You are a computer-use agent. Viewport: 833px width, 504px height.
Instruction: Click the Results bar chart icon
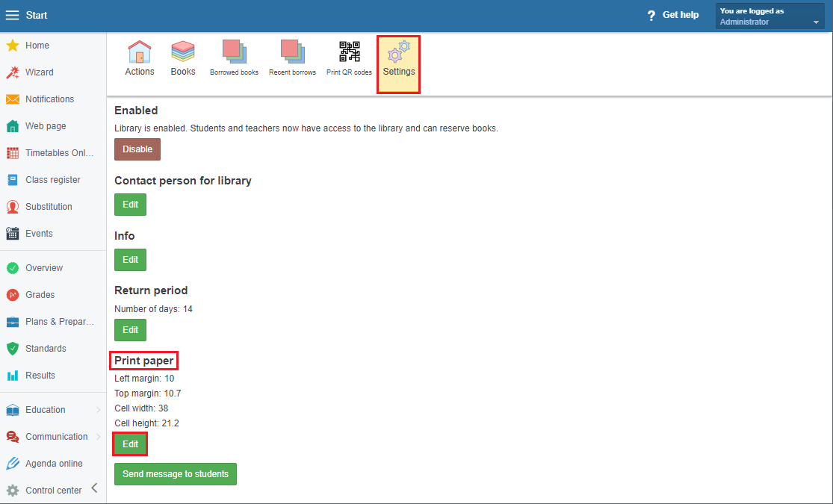(13, 376)
